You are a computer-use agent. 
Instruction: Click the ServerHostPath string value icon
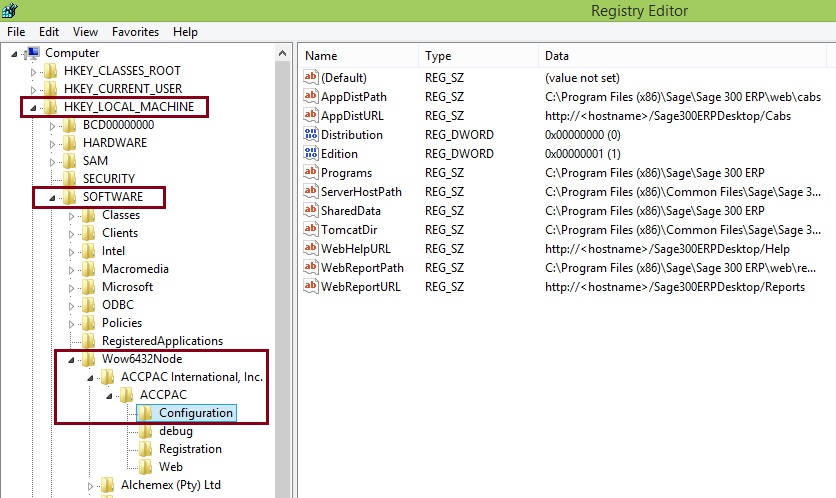(x=311, y=191)
